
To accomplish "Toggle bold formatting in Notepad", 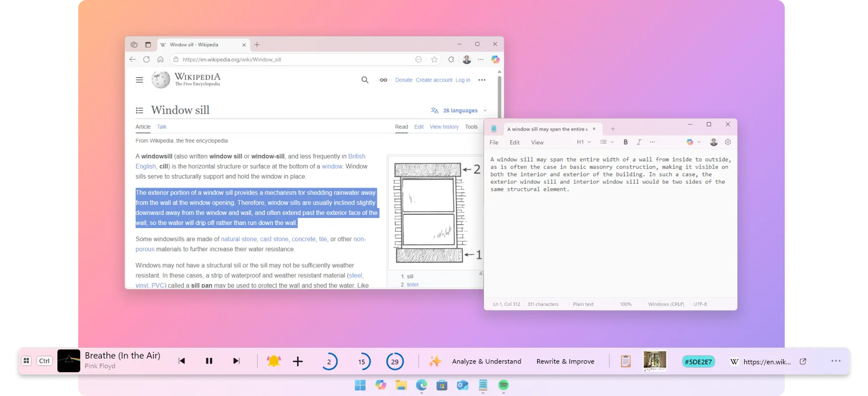I will (625, 142).
